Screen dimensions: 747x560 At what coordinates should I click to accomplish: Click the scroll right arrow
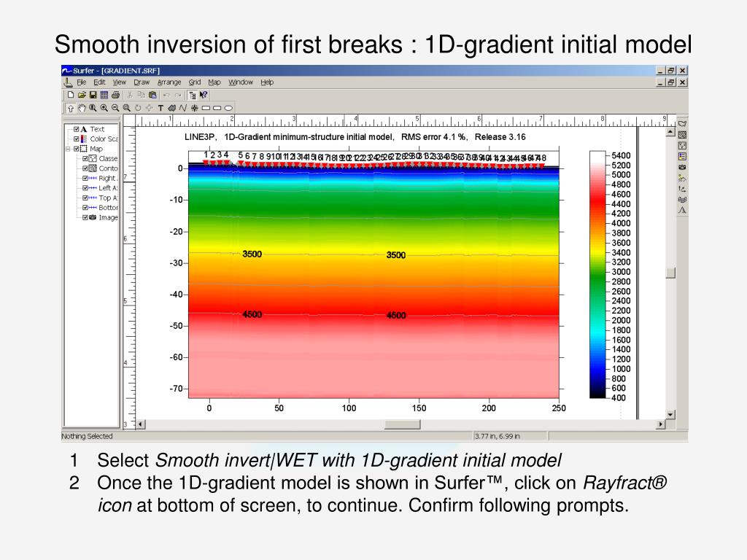point(660,424)
